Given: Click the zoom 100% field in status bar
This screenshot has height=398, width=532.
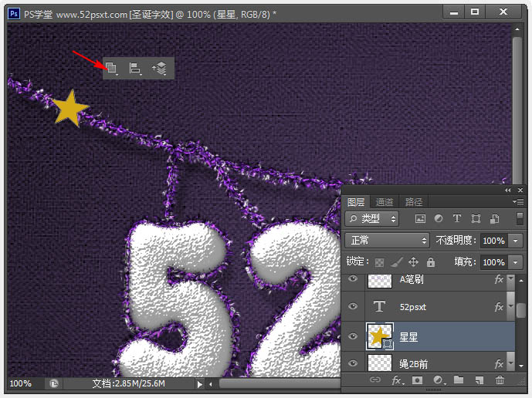Looking at the screenshot, I should (x=21, y=384).
